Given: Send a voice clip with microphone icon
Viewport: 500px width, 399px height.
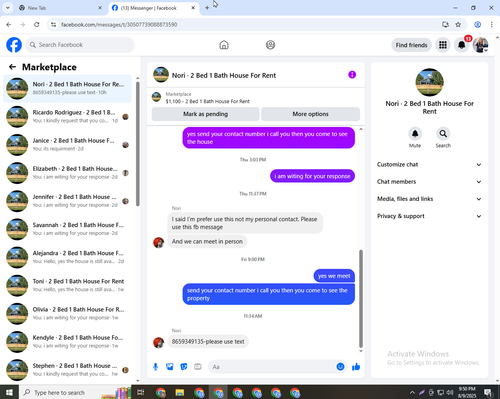Looking at the screenshot, I should tap(155, 367).
